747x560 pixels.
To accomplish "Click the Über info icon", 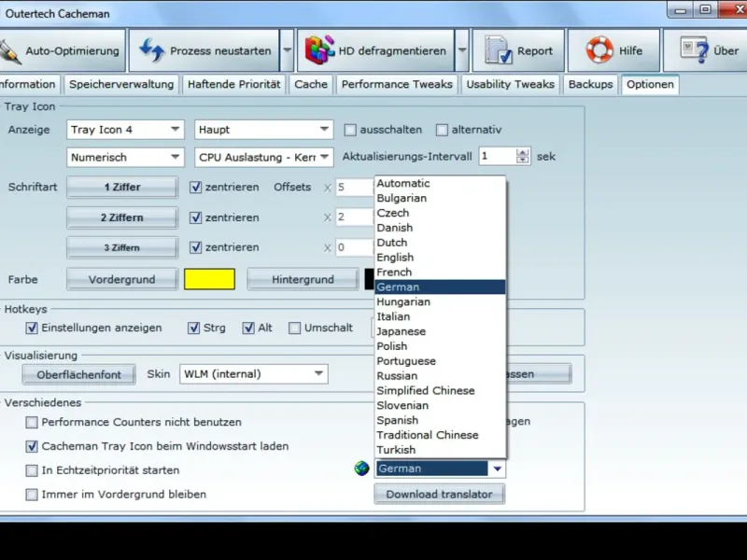I will click(x=694, y=50).
